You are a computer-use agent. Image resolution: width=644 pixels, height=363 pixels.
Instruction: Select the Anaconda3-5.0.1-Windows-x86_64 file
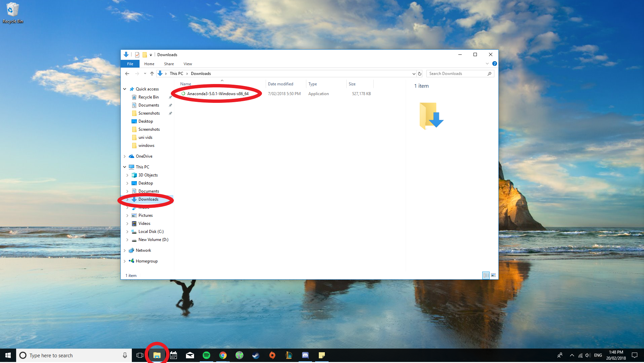click(x=218, y=94)
